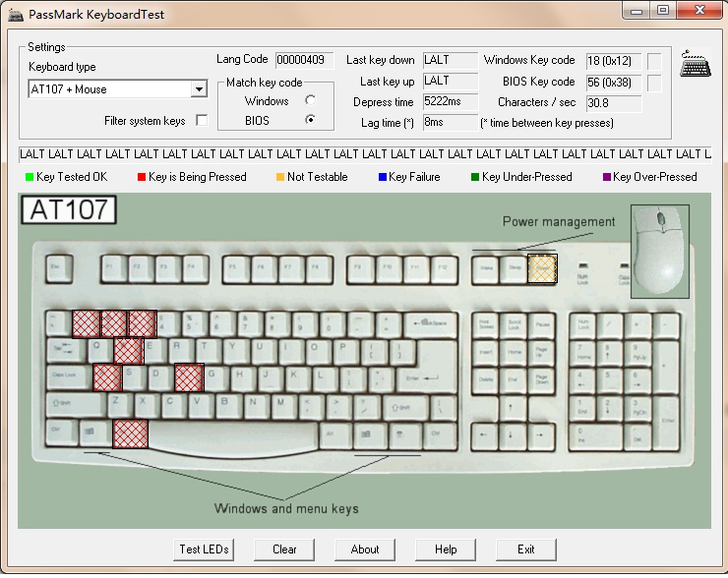Click the F5 key on the keyboard image
Screen dimensions: 728x578
point(236,269)
